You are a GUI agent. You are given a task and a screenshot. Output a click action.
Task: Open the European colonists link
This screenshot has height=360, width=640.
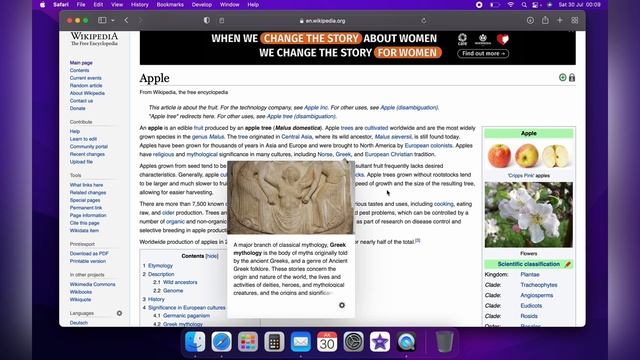(x=428, y=145)
